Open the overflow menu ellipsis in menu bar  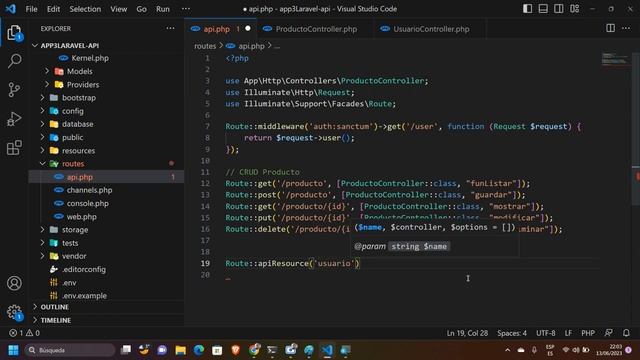(186, 9)
